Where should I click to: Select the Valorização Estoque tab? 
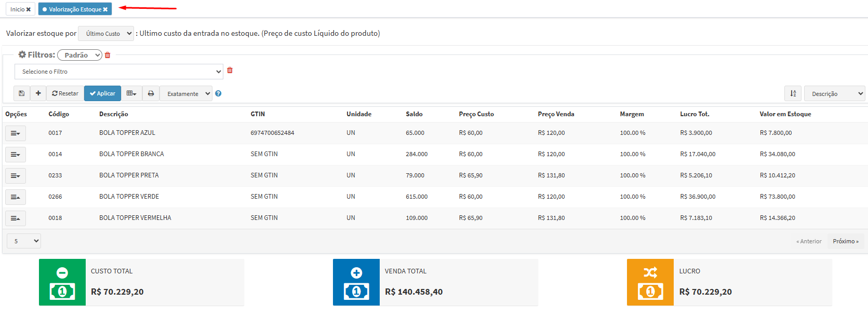coord(72,9)
